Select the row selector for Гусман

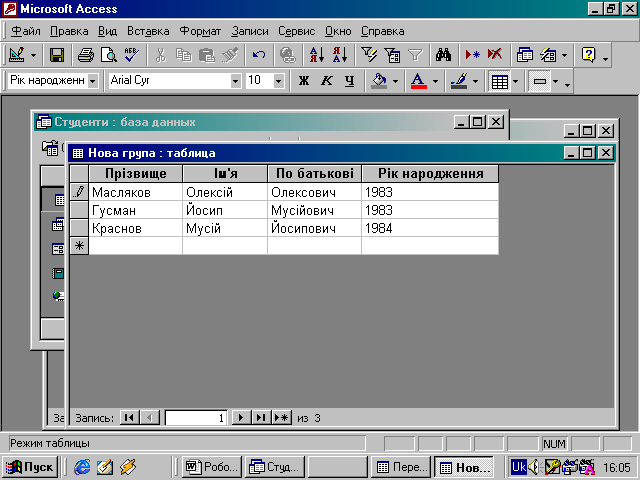tap(79, 210)
